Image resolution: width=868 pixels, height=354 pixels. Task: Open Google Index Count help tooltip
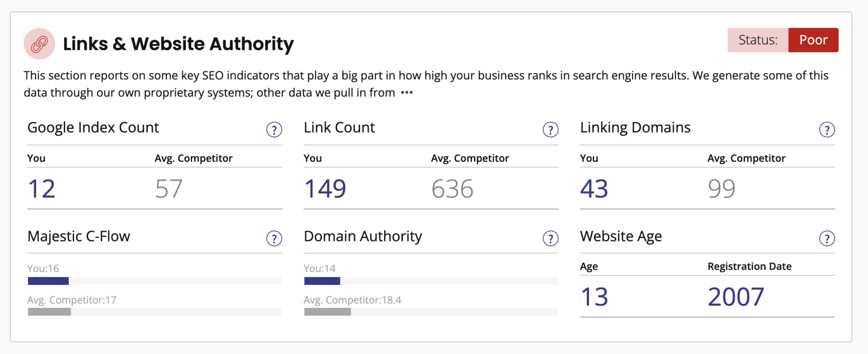[x=274, y=130]
